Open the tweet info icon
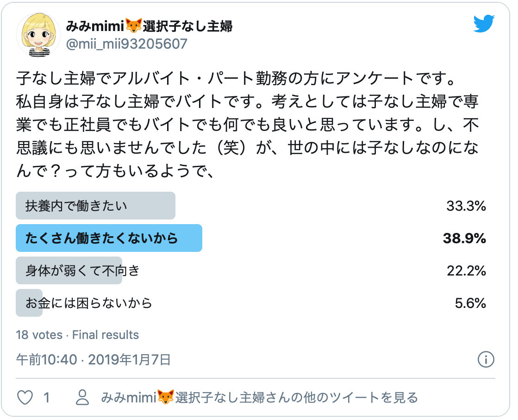 [x=486, y=359]
